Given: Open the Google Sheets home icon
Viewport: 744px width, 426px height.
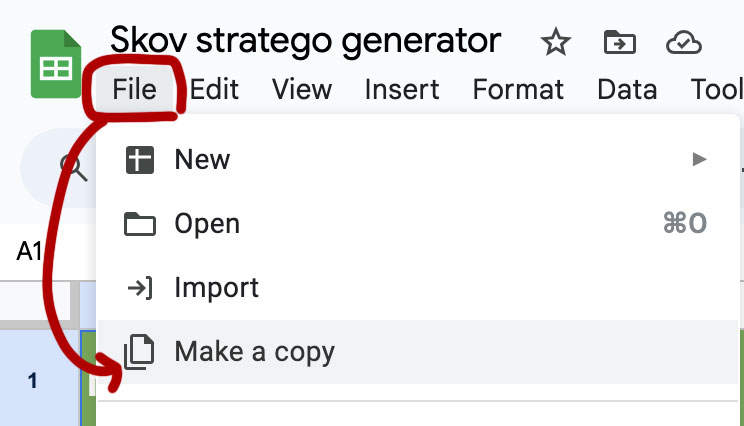Looking at the screenshot, I should pyautogui.click(x=56, y=65).
